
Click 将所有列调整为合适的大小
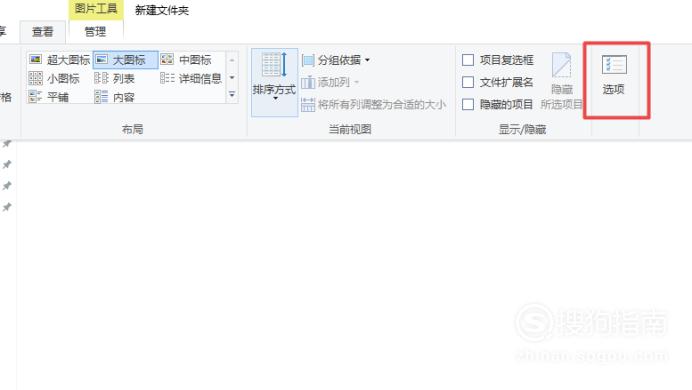[x=373, y=105]
